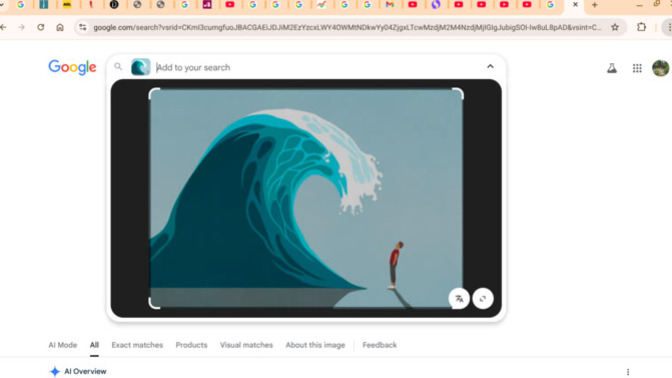Select the All results tab
672x378 pixels.
click(94, 345)
